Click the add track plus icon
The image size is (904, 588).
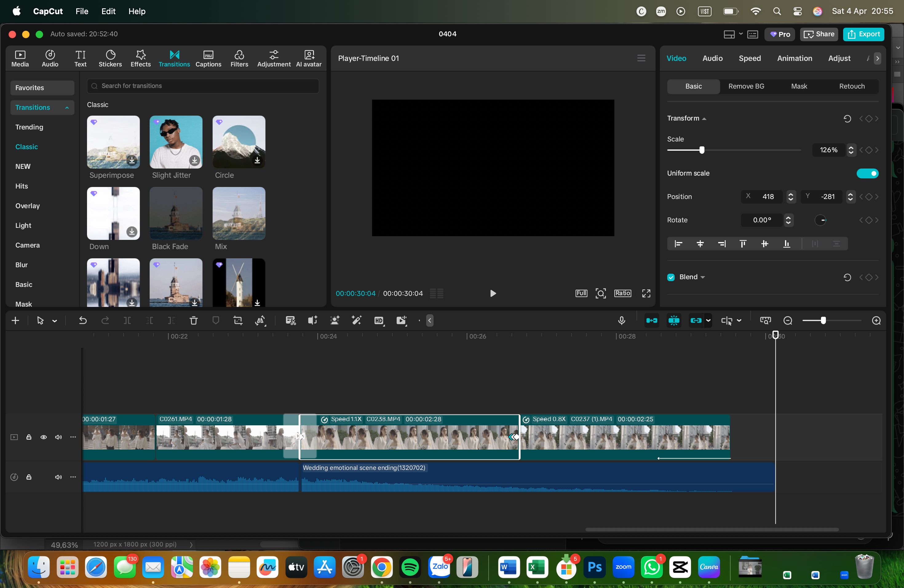coord(15,320)
